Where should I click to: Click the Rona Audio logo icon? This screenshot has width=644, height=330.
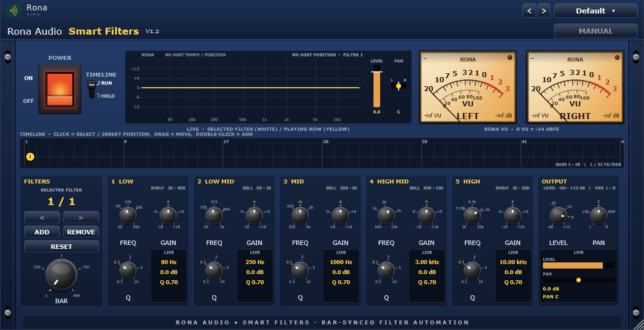[x=14, y=11]
